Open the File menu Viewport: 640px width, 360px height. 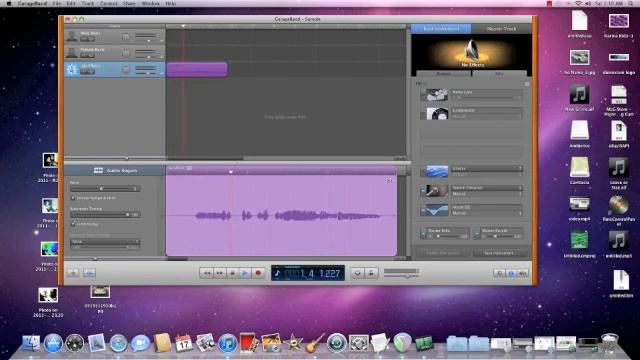pyautogui.click(x=57, y=3)
